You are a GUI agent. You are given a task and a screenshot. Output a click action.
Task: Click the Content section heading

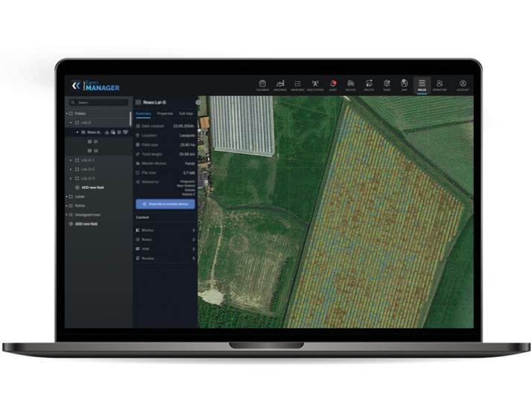(x=142, y=217)
